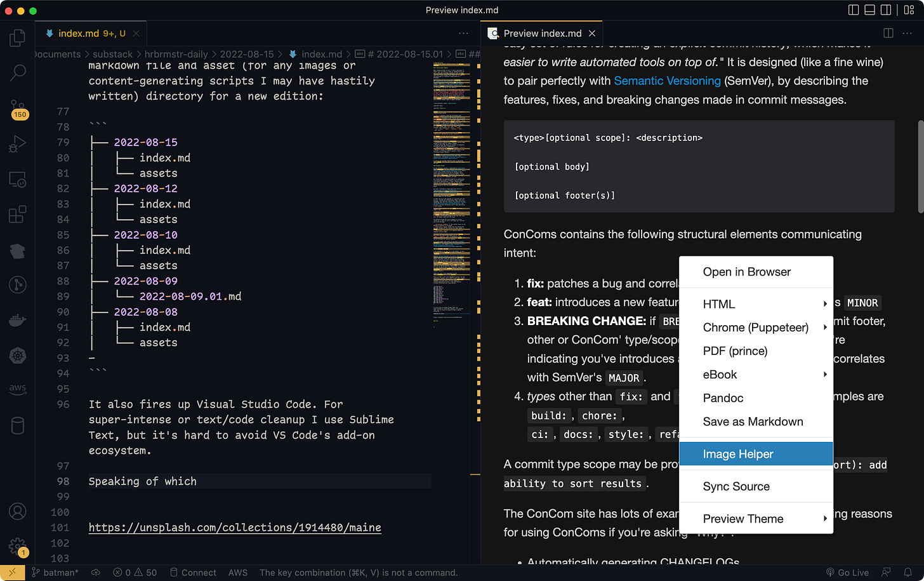This screenshot has height=581, width=924.
Task: Open the Database cylinder view
Action: pyautogui.click(x=18, y=425)
